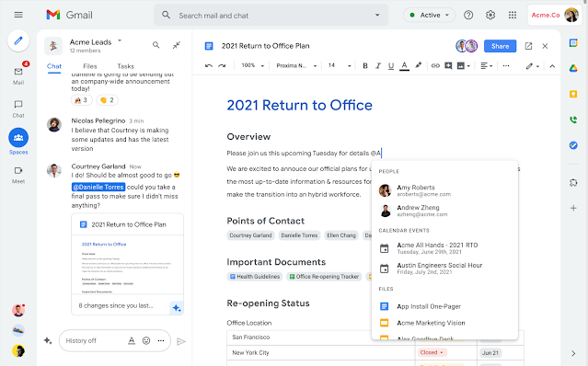588x366 pixels.
Task: Click the Ellen Chang contact chip
Action: click(340, 235)
